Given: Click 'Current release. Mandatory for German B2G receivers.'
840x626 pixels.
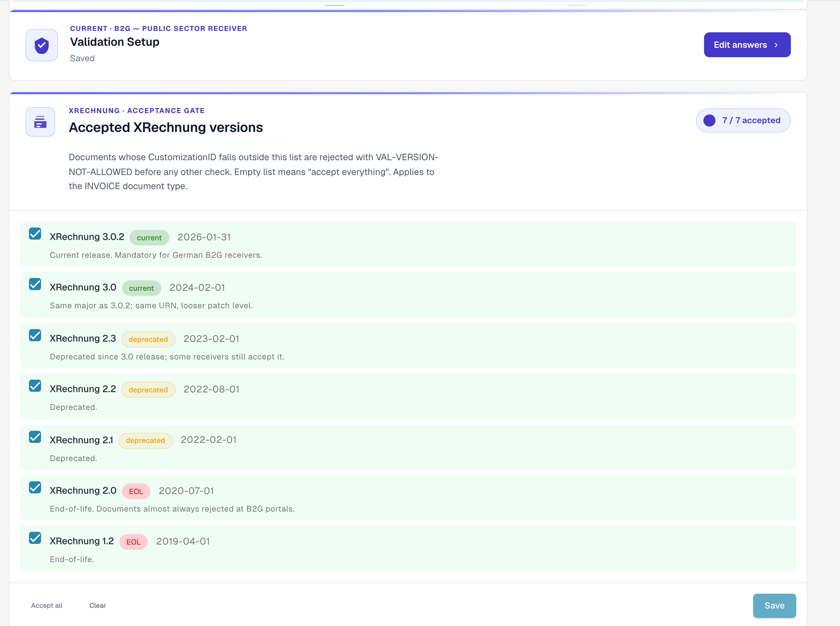Looking at the screenshot, I should pos(156,255).
